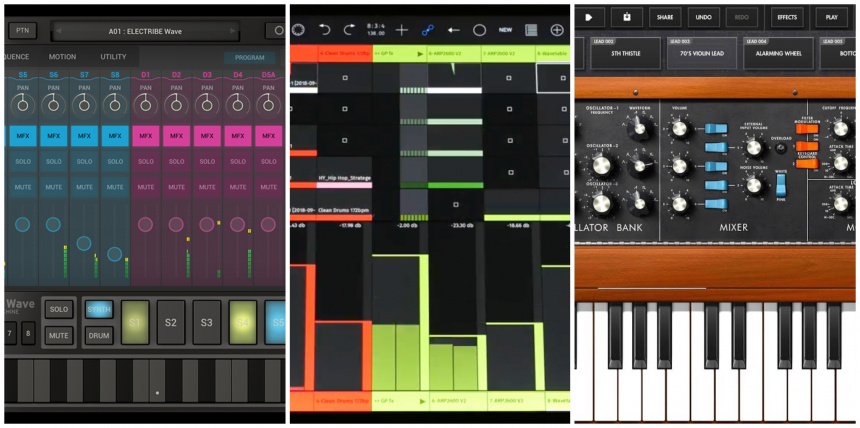Viewport: 860px width, 428px height.
Task: Click the Cutoff Frequency knob
Action: (841, 129)
